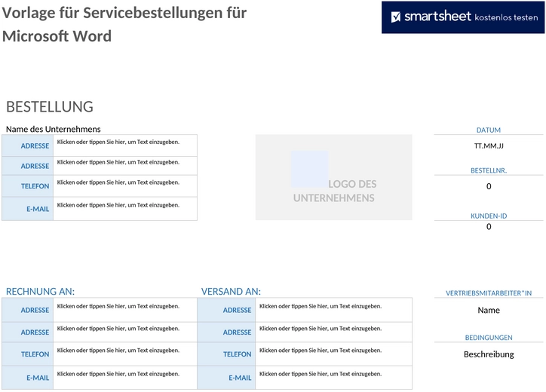Image resolution: width=546 pixels, height=392 pixels.
Task: Click the Beschreibung value under BEDINGUNGEN
Action: point(489,354)
